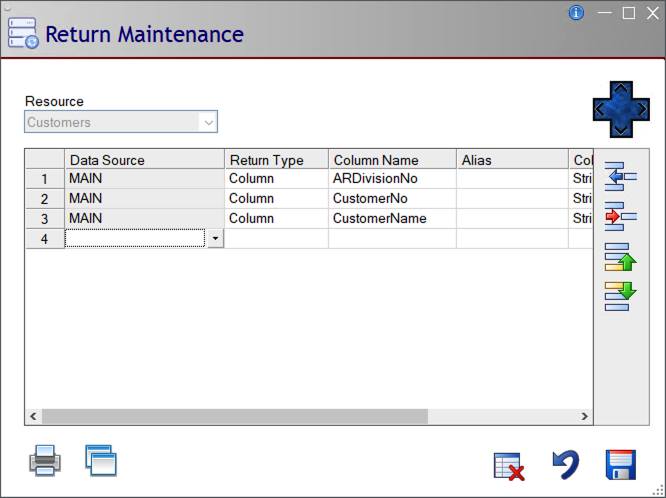The width and height of the screenshot is (666, 498).
Task: Expand the Data Source dropdown in row 4
Action: tap(215, 239)
